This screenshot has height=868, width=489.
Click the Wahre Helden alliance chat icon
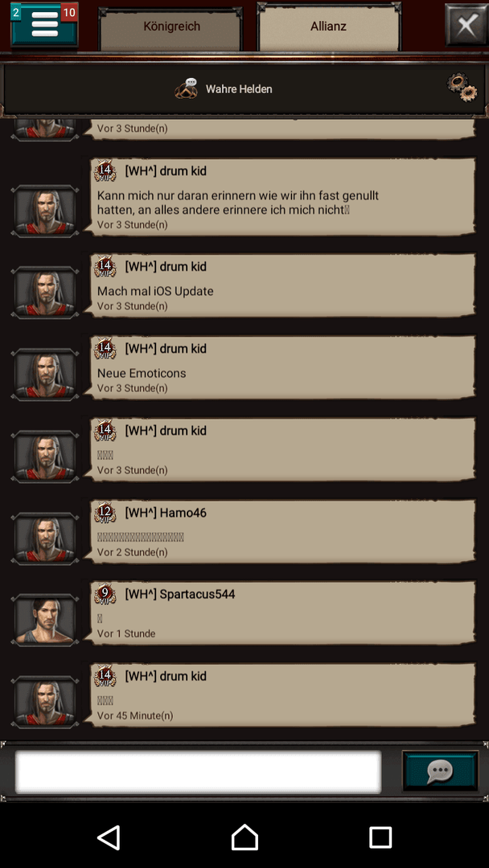click(x=187, y=88)
